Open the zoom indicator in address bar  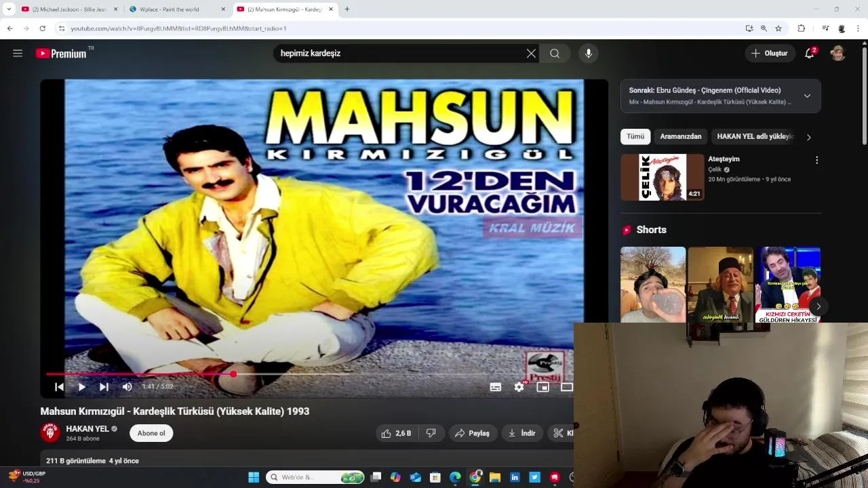pyautogui.click(x=764, y=28)
